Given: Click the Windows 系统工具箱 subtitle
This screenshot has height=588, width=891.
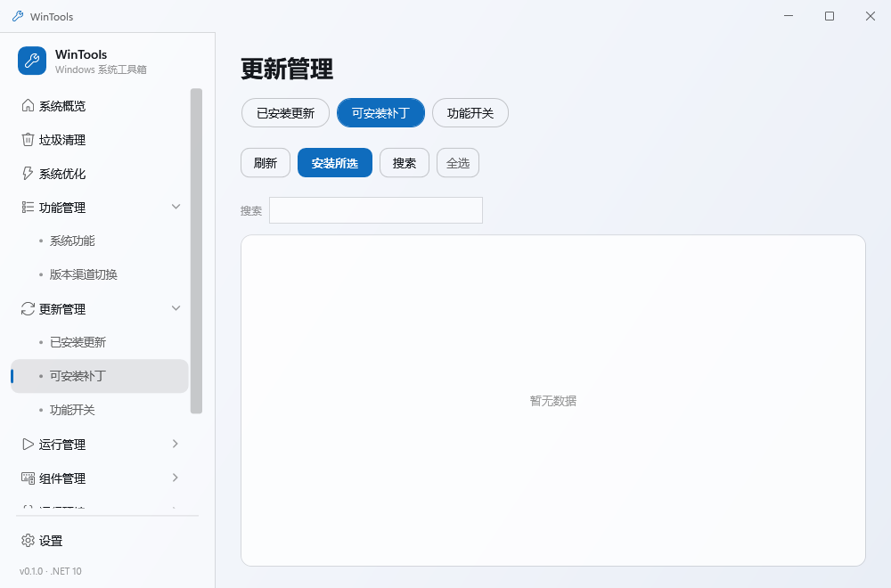Looking at the screenshot, I should pyautogui.click(x=101, y=69).
